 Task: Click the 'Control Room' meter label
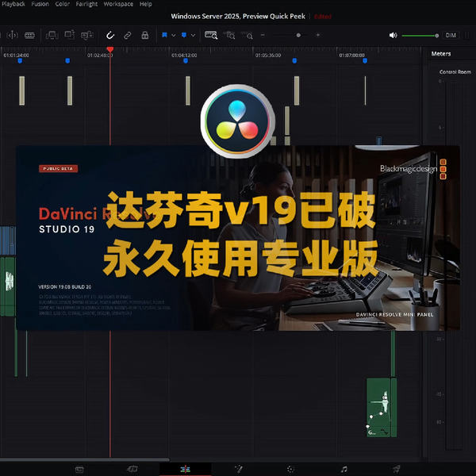point(455,72)
